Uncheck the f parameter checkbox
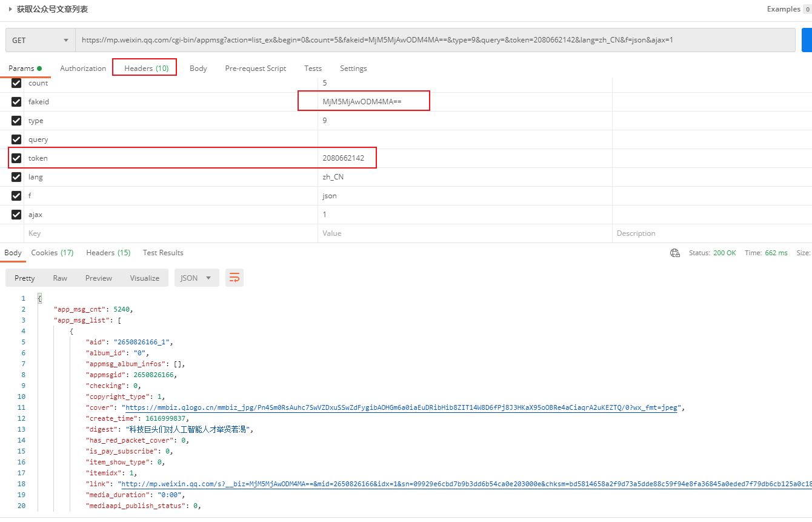Image resolution: width=812 pixels, height=522 pixels. point(16,196)
